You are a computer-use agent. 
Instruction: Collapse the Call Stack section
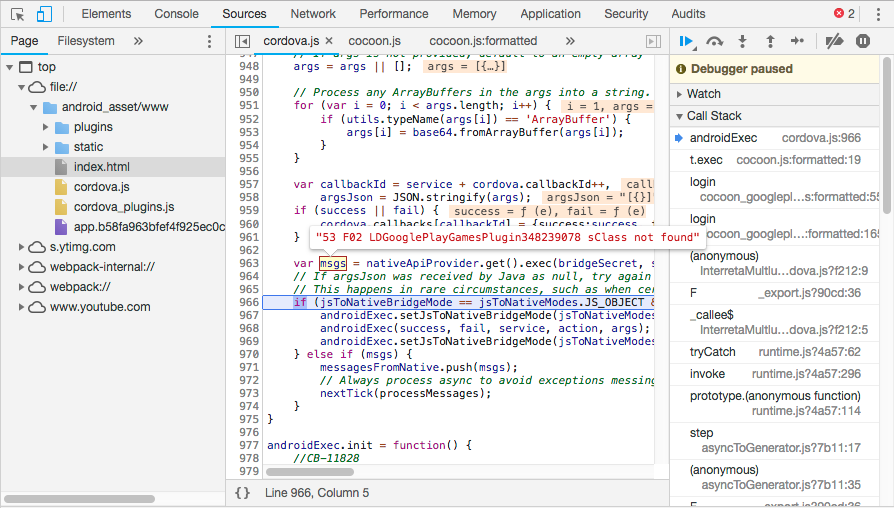[714, 116]
